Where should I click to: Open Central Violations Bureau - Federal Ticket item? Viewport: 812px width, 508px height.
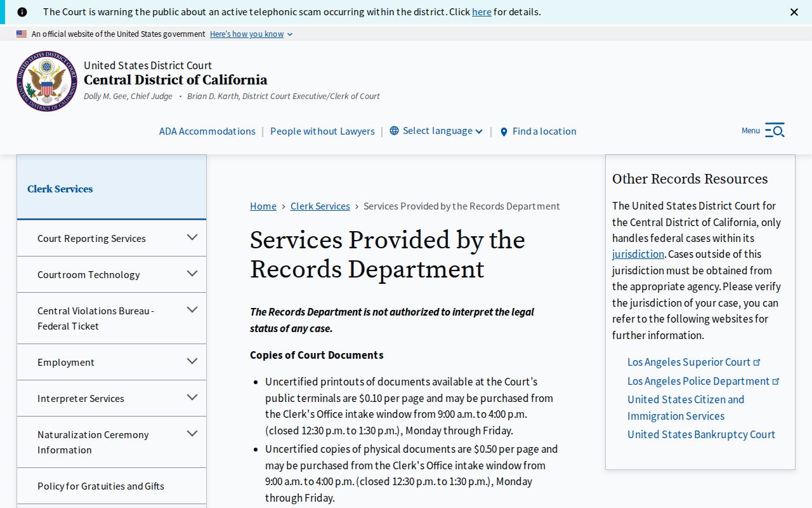pos(96,319)
